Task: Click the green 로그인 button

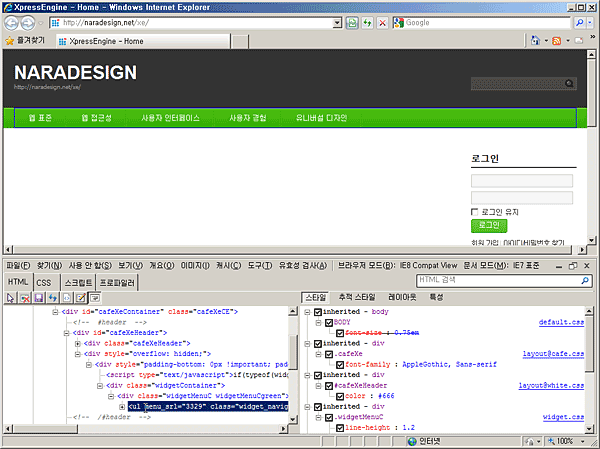Action: click(488, 226)
